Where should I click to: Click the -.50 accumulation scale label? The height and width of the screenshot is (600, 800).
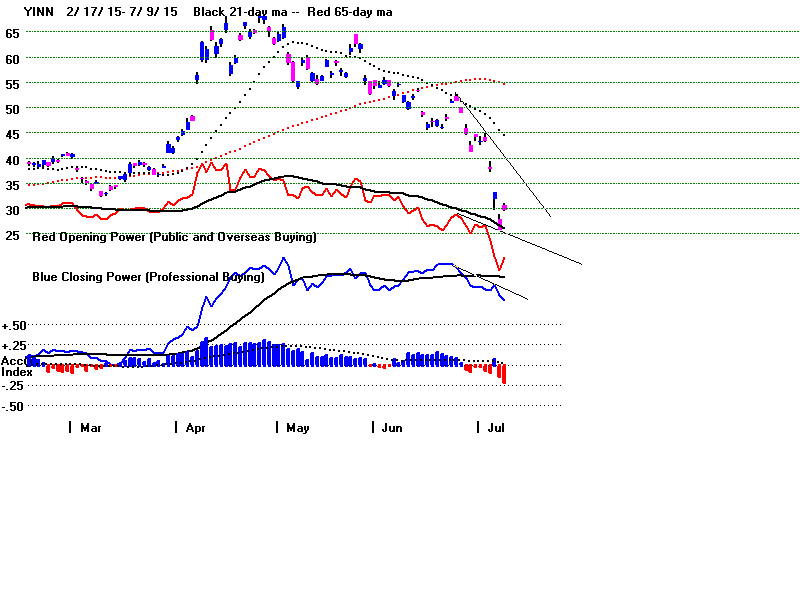pos(14,406)
